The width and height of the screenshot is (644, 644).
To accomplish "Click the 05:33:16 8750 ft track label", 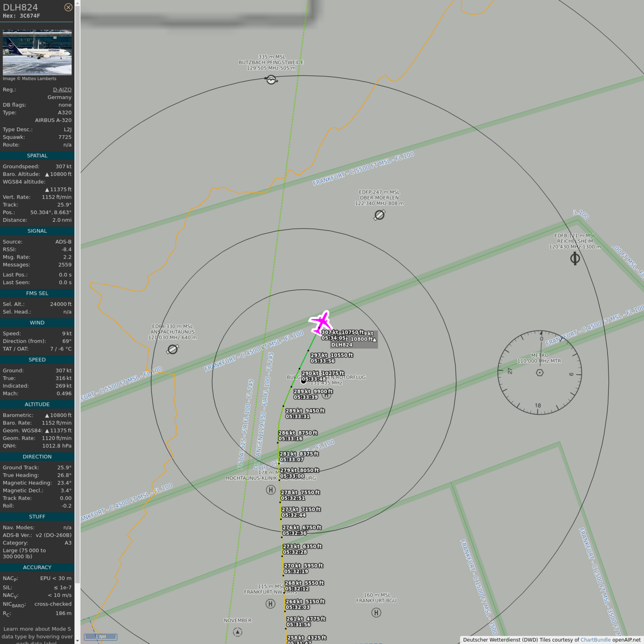I will pyautogui.click(x=298, y=436).
